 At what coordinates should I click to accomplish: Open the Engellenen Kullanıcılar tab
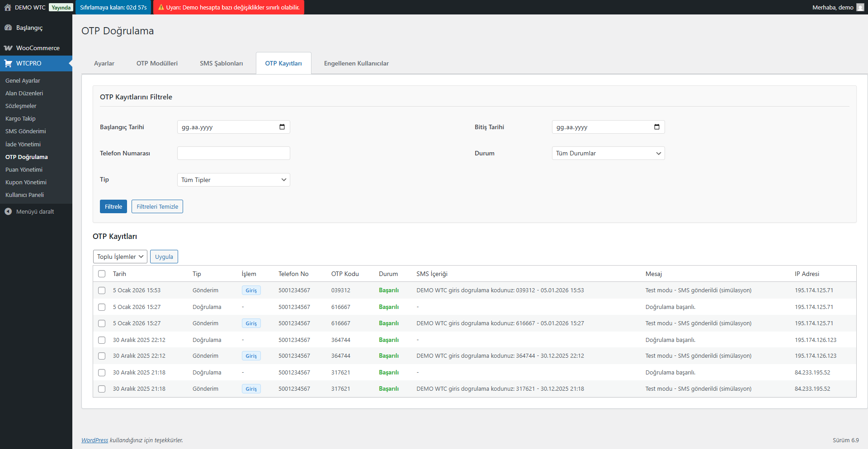pos(356,63)
